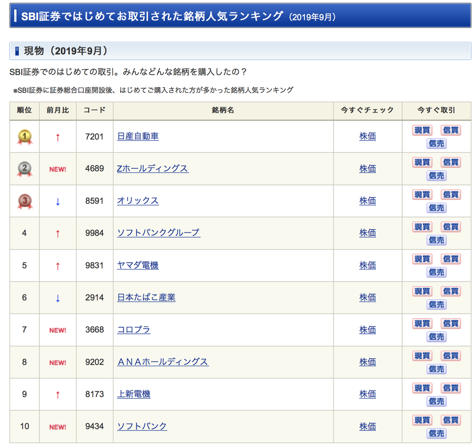Click stock code 7201
The height and width of the screenshot is (448, 476).
(94, 136)
